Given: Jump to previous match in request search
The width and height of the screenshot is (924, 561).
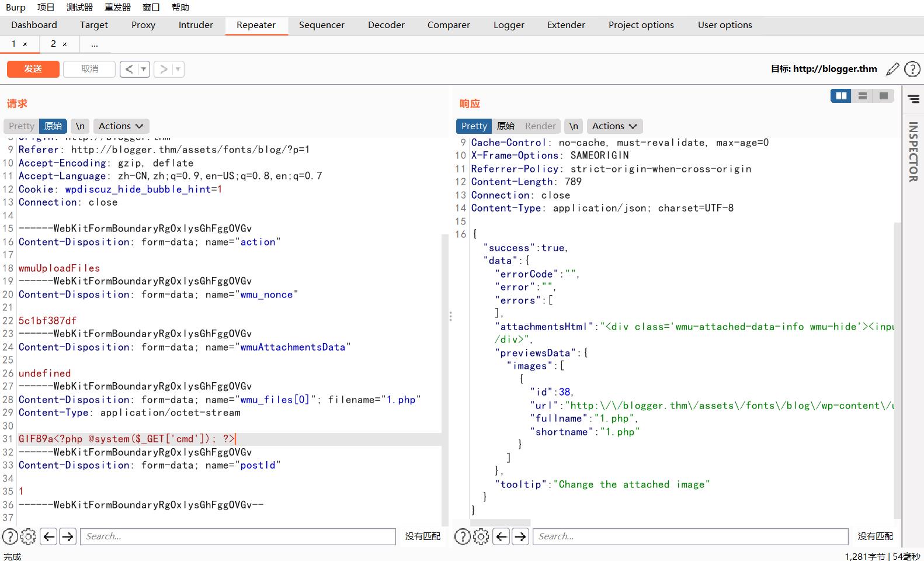Looking at the screenshot, I should coord(48,536).
